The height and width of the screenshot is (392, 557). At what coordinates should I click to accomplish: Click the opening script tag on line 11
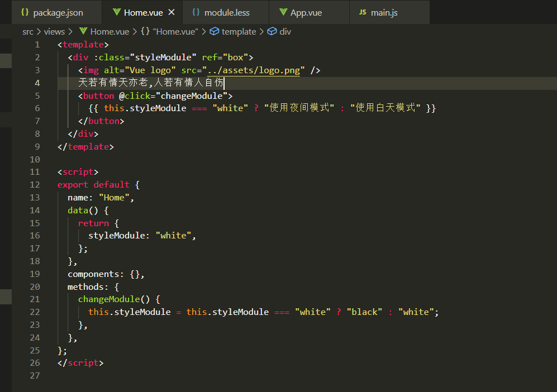[x=78, y=172]
